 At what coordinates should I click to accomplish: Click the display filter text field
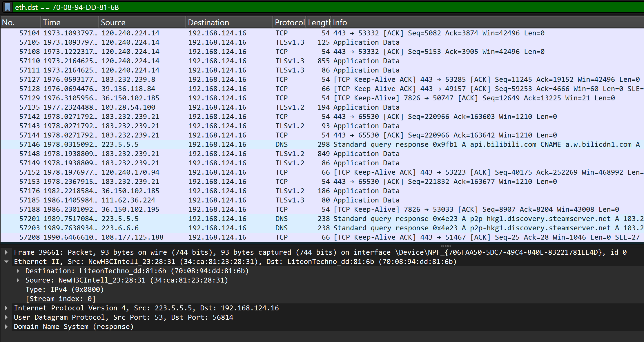319,7
